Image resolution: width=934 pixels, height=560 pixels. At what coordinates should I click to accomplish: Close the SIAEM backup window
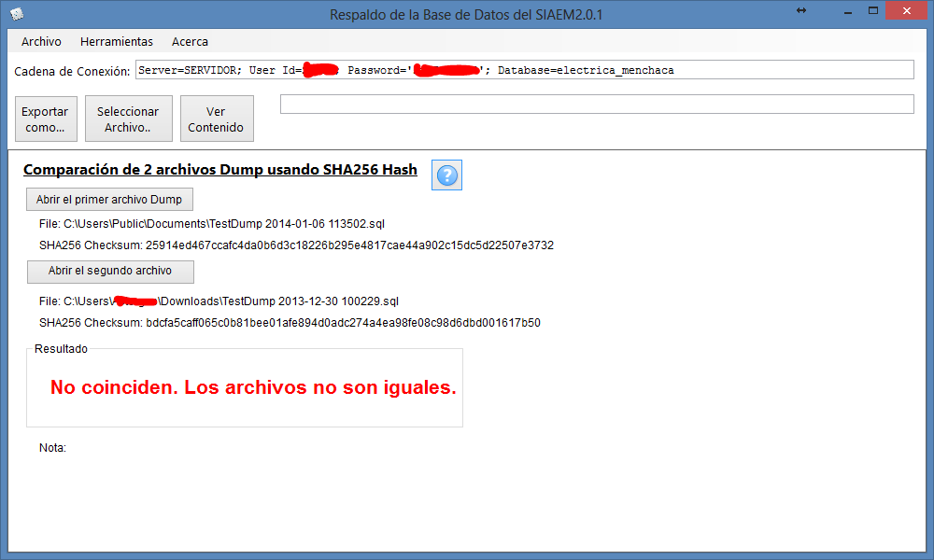pos(906,11)
